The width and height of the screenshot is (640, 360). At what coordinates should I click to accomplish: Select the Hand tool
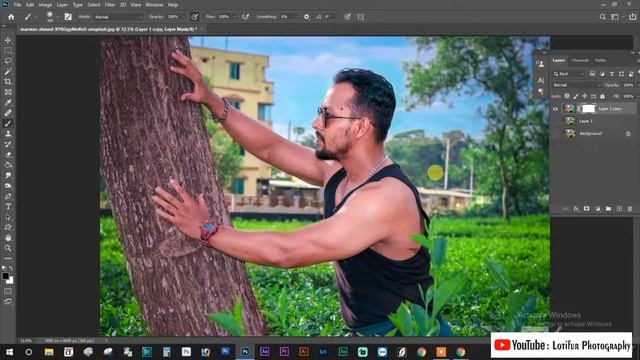coord(8,238)
